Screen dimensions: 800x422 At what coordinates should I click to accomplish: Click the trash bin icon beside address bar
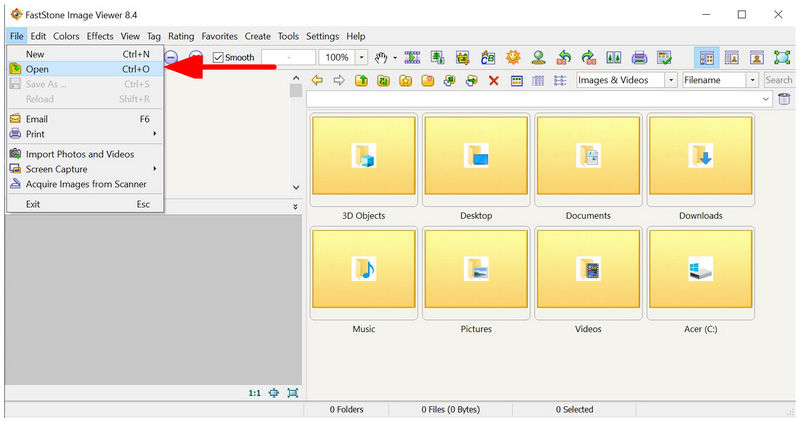(x=784, y=99)
